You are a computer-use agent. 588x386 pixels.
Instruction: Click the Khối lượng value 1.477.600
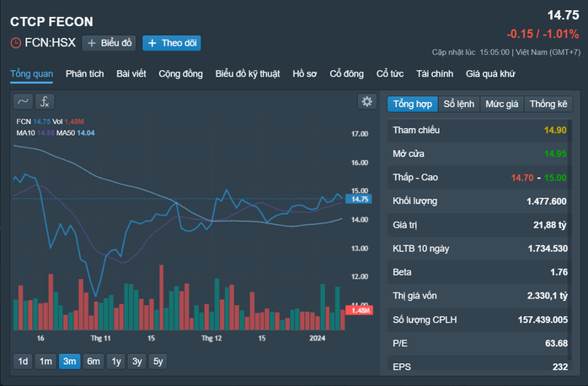[547, 201]
